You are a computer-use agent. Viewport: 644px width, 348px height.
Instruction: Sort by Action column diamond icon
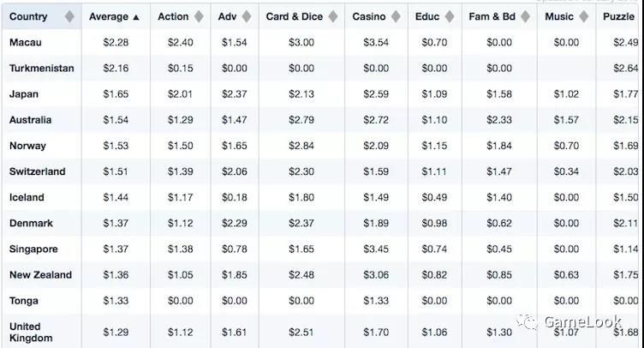[x=199, y=16]
